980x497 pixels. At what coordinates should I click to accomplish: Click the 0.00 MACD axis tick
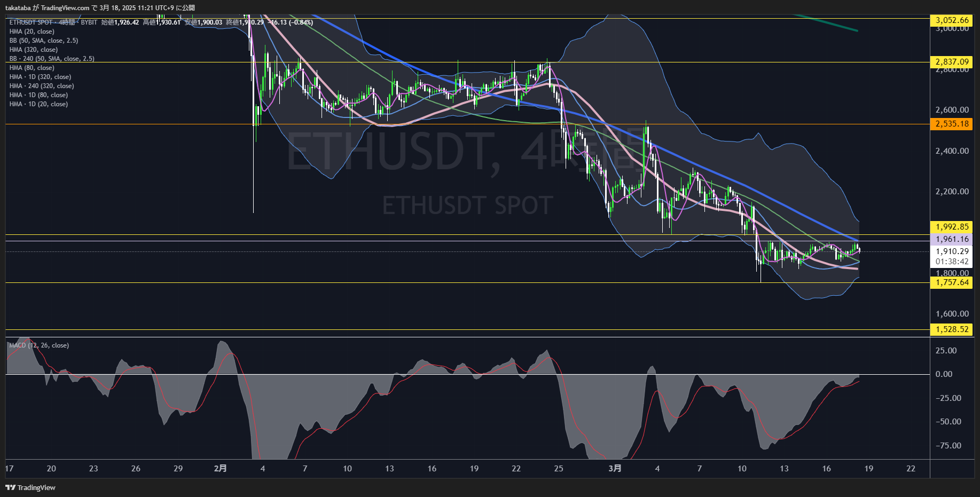(x=944, y=374)
